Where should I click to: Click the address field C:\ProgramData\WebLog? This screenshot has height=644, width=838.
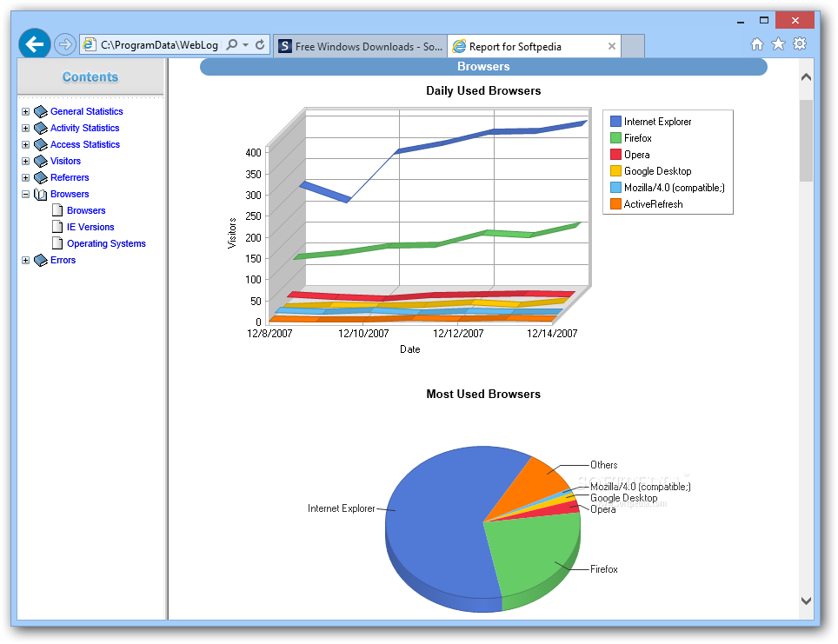pos(159,45)
